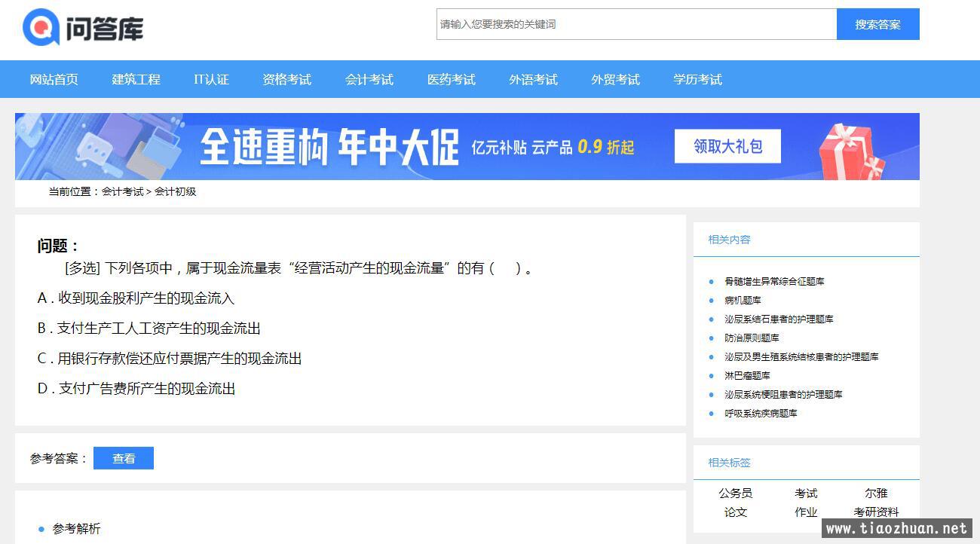This screenshot has height=544, width=980.
Task: Click the 会计初级 breadcrumb link
Action: pyautogui.click(x=175, y=191)
